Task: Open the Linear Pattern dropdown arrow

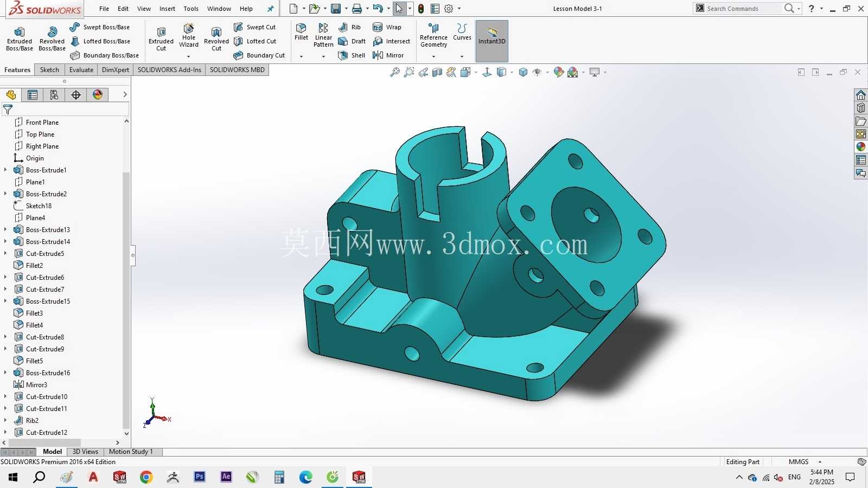Action: (x=323, y=56)
